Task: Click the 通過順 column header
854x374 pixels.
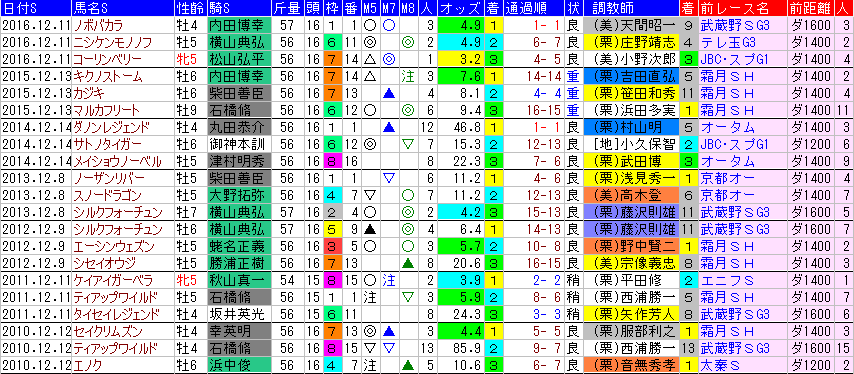Action: click(x=534, y=8)
